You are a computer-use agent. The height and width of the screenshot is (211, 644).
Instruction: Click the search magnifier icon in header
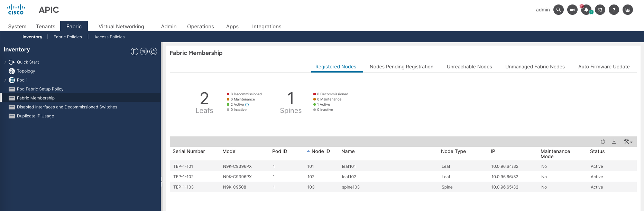pyautogui.click(x=558, y=10)
